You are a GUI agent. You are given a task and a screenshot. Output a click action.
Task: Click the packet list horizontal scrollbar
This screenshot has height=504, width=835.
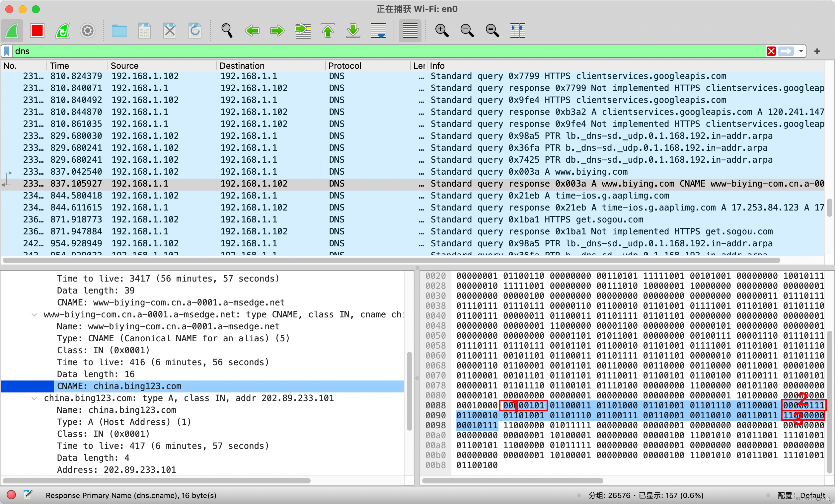click(390, 260)
